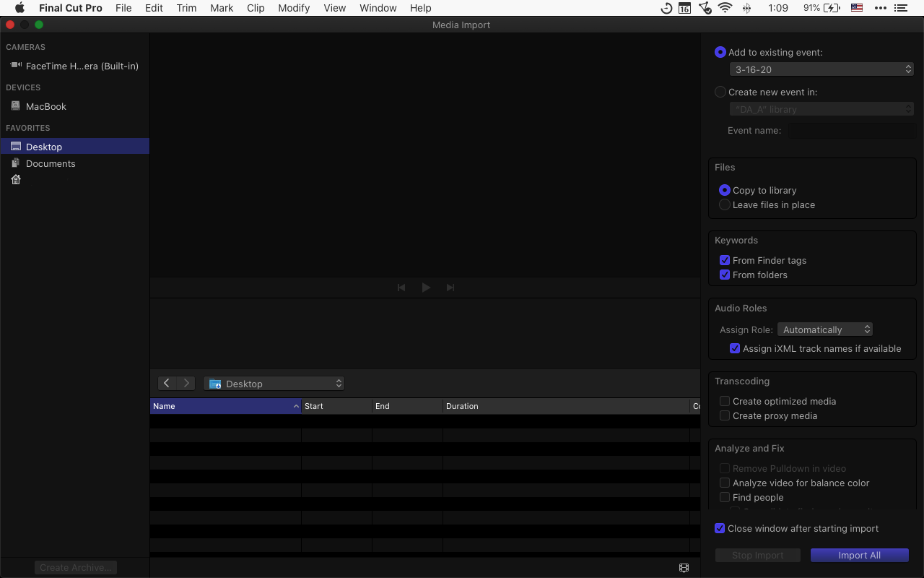Open the Modify menu
The image size is (924, 578).
[x=294, y=8]
